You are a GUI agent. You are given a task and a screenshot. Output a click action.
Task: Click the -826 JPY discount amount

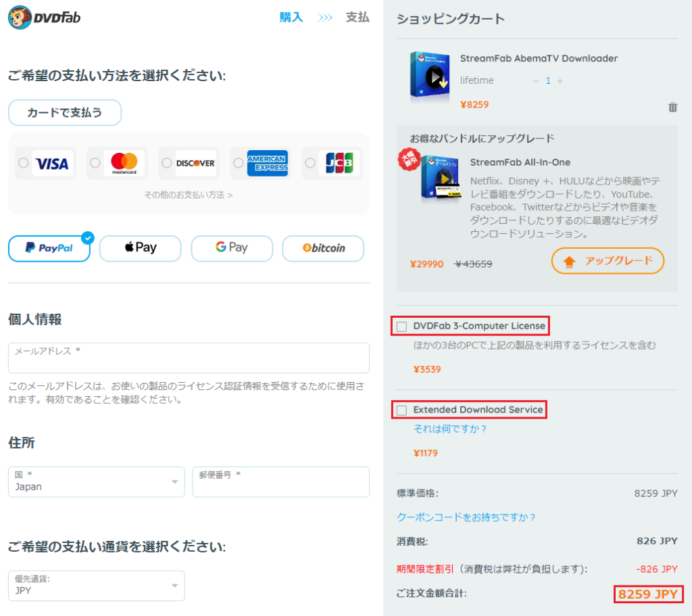(x=657, y=569)
